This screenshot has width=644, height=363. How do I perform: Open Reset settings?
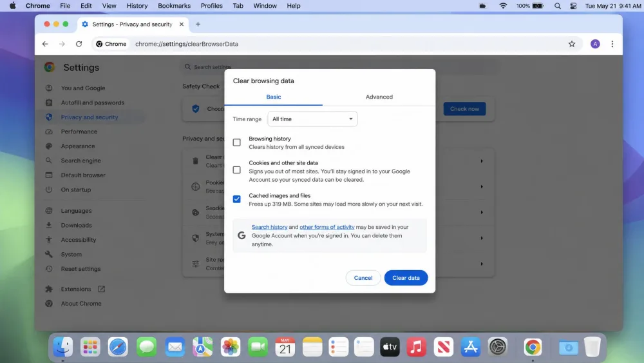click(x=81, y=269)
